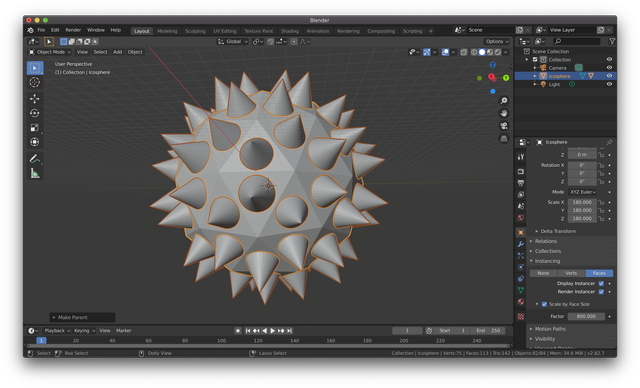Switch to the Modeling workspace tab
This screenshot has width=640, height=388.
(167, 31)
